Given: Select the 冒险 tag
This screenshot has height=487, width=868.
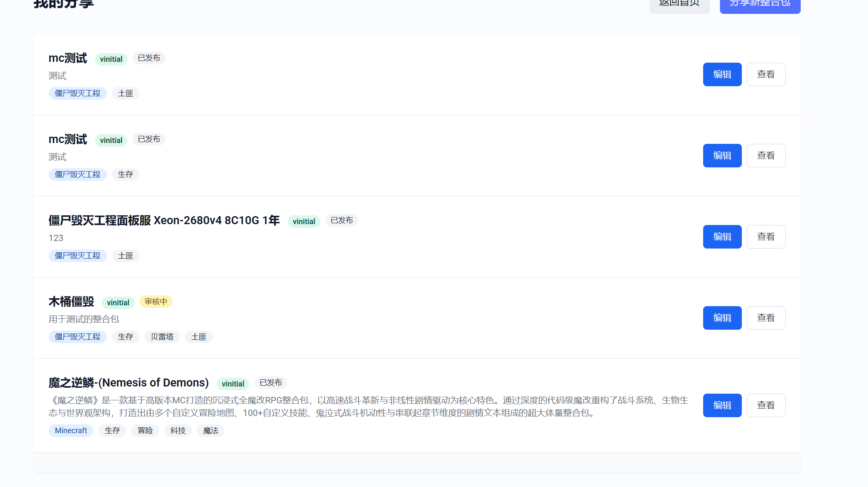Looking at the screenshot, I should (x=145, y=431).
